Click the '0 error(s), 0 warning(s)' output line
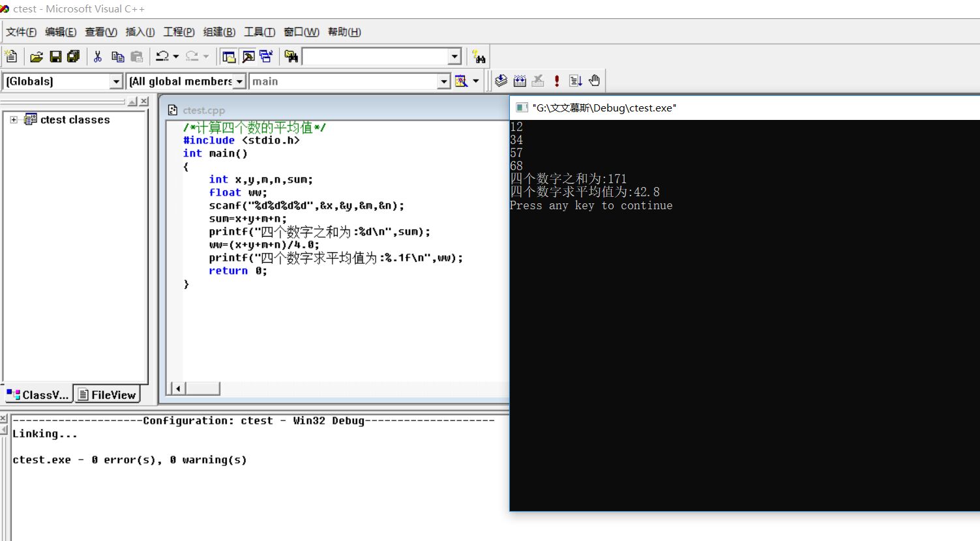The image size is (980, 541). point(130,460)
